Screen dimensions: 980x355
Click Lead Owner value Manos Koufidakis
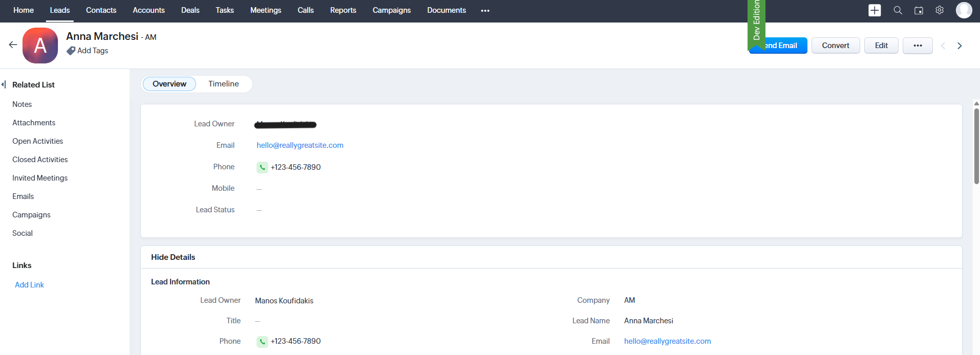pyautogui.click(x=284, y=301)
